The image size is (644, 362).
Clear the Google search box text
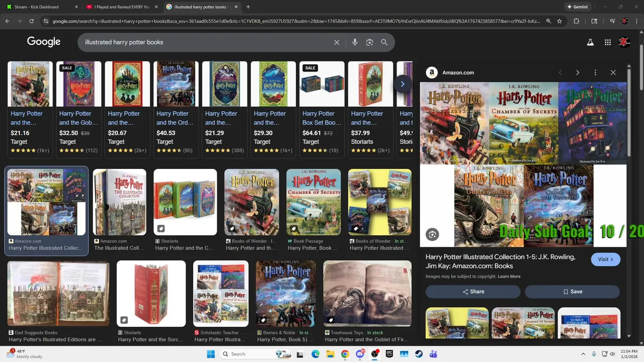(337, 42)
